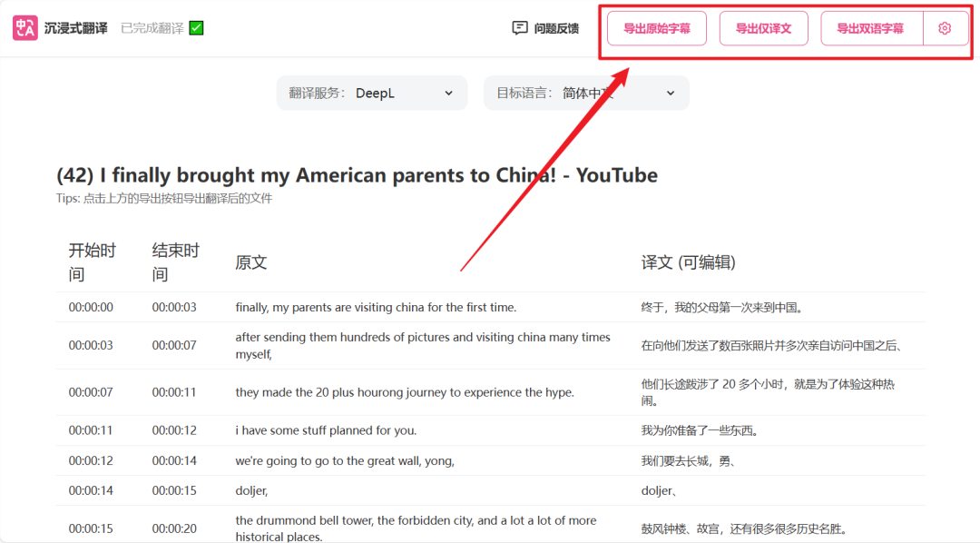Click the 原文 column header
This screenshot has height=543, width=980.
pyautogui.click(x=251, y=262)
